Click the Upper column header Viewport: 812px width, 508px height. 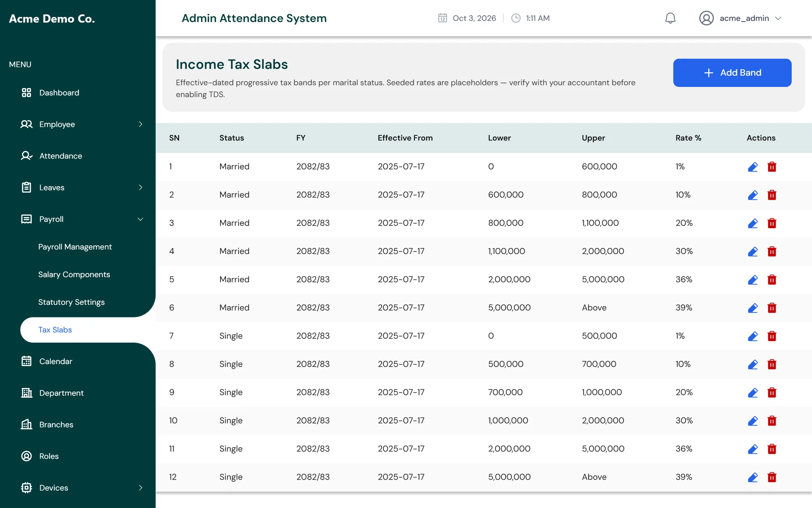coord(593,138)
